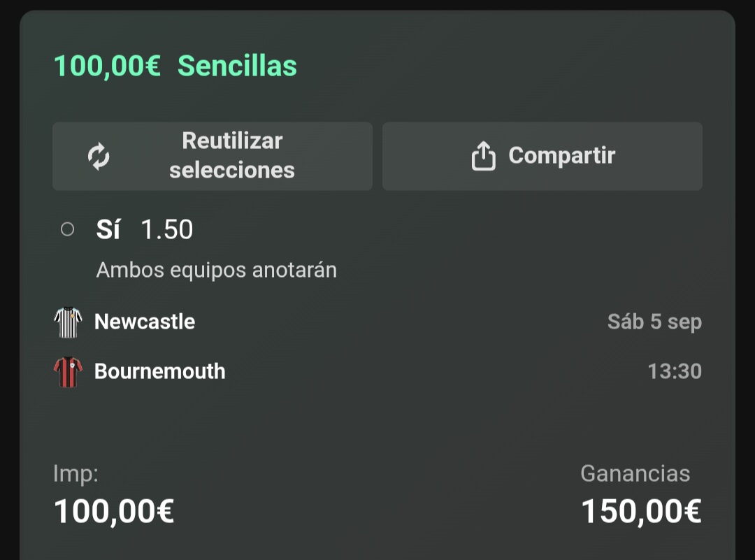
Task: Select the Sí selection label
Action: click(x=108, y=229)
